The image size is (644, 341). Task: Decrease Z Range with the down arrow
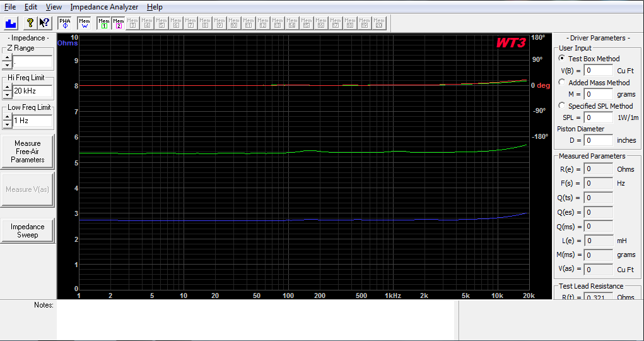pos(7,65)
